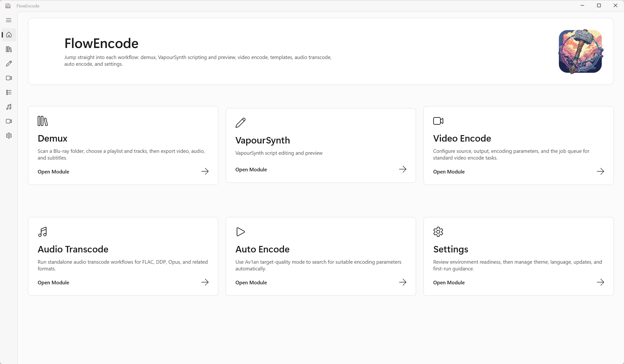Close the FlowEncode window
Image resolution: width=624 pixels, height=364 pixels.
[x=615, y=6]
